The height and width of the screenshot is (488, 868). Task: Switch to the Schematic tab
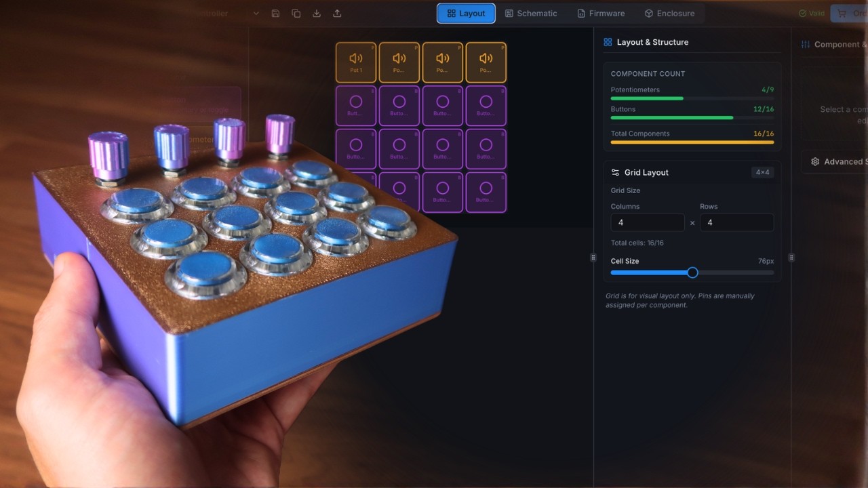point(531,13)
